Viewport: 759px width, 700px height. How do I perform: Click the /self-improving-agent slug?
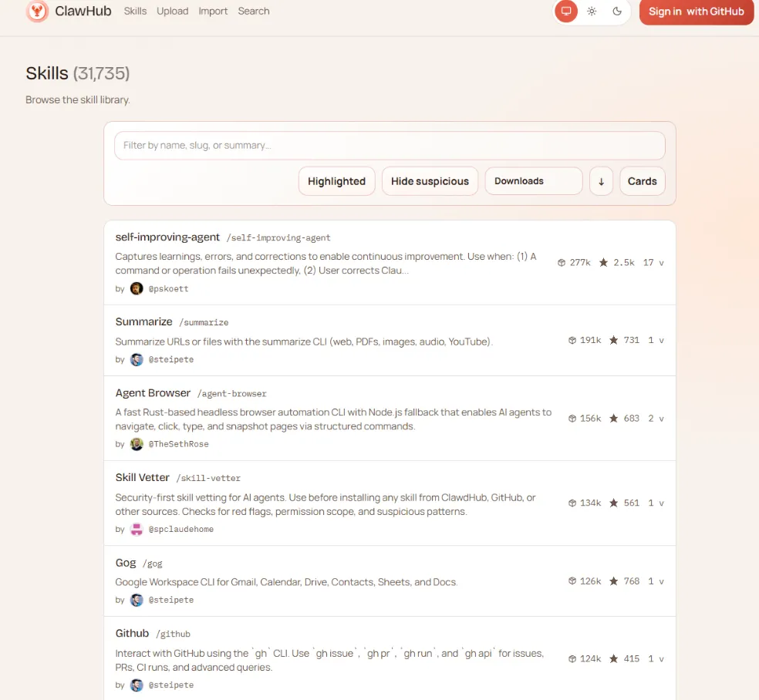click(x=278, y=238)
